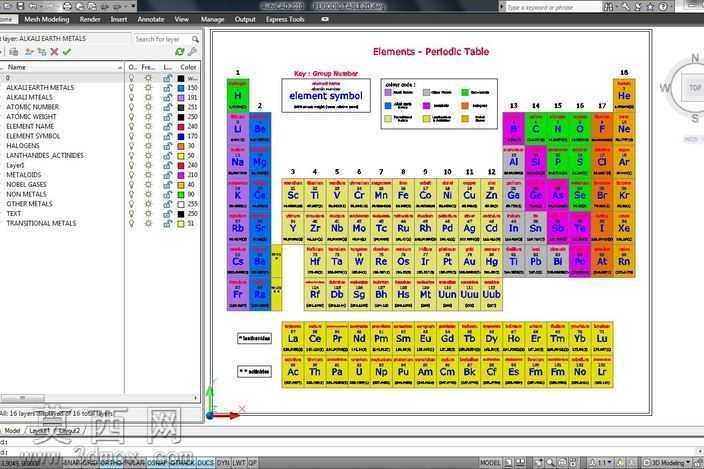Click the lock icon for NON METALS layer
The height and width of the screenshot is (469, 704).
coord(167,194)
